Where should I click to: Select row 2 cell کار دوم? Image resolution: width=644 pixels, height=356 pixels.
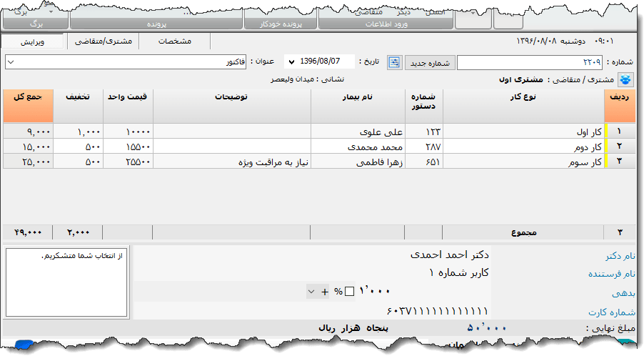pos(523,147)
